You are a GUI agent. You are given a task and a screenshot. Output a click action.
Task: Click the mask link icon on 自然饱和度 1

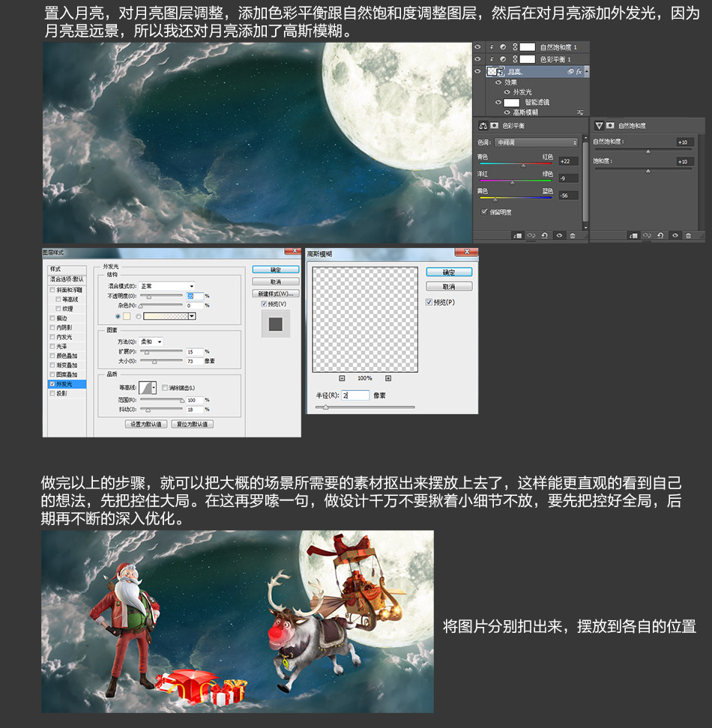click(515, 47)
